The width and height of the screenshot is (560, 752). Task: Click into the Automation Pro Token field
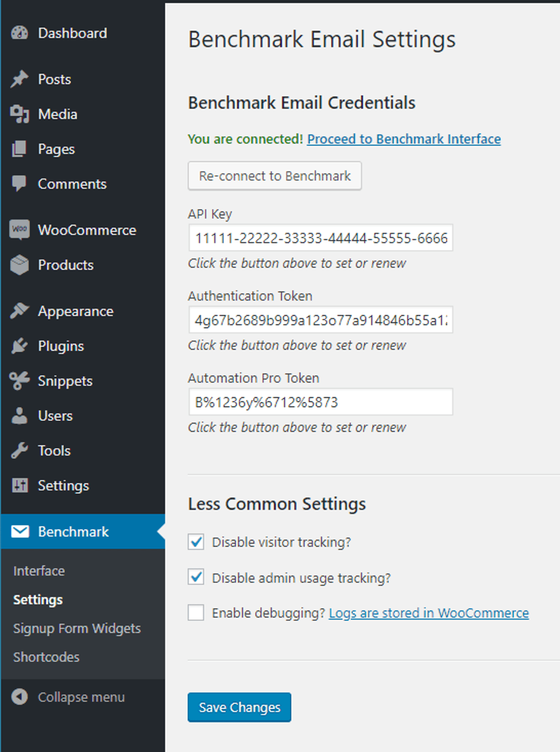[320, 402]
